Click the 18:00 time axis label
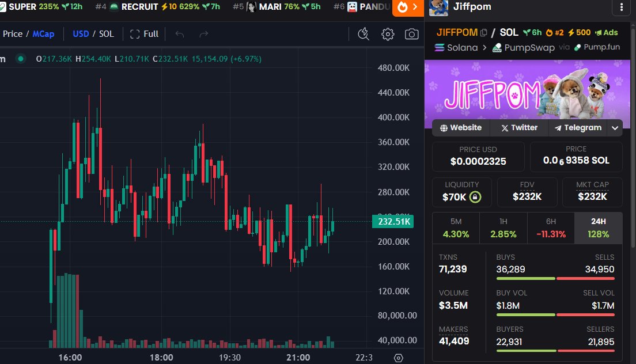636x364 pixels. point(161,358)
